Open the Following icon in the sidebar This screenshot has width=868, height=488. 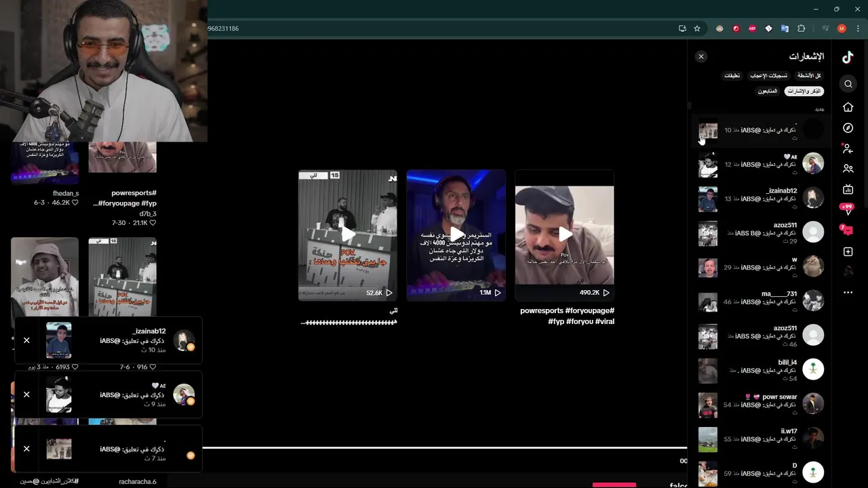coord(848,148)
